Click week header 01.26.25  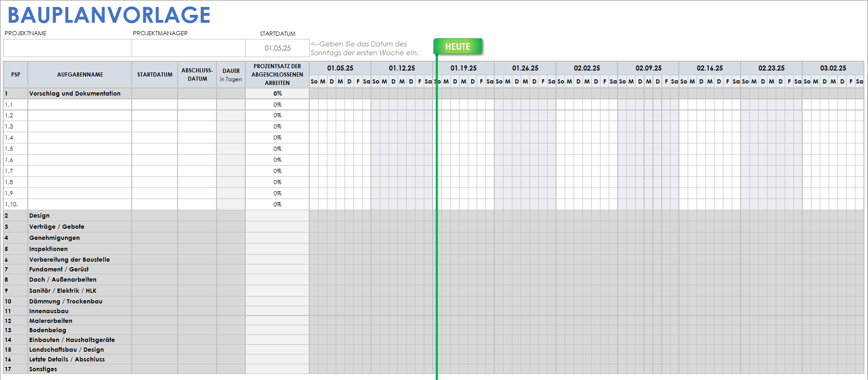click(x=525, y=68)
